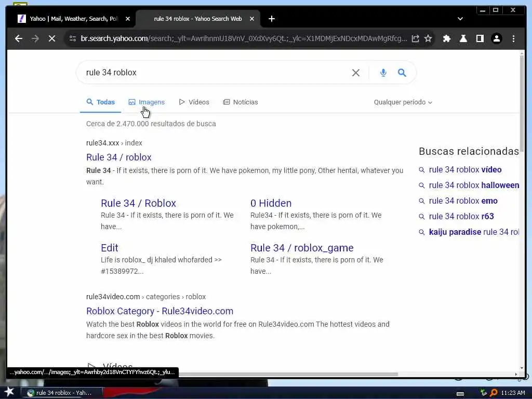Start voice search with the microphone icon
Image resolution: width=532 pixels, height=399 pixels.
[383, 73]
